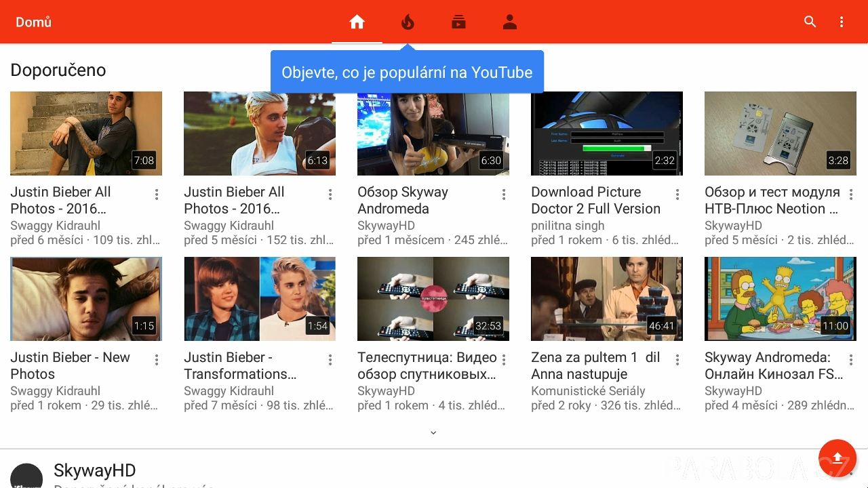Click 'před 1 měsícem · 245 zhlé…' text
The width and height of the screenshot is (868, 488).
(433, 240)
